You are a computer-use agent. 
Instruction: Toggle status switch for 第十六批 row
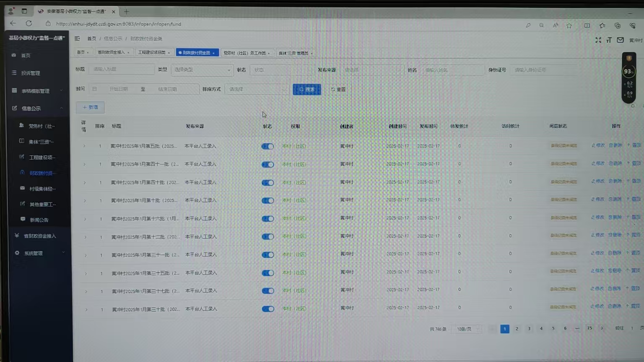click(x=267, y=219)
